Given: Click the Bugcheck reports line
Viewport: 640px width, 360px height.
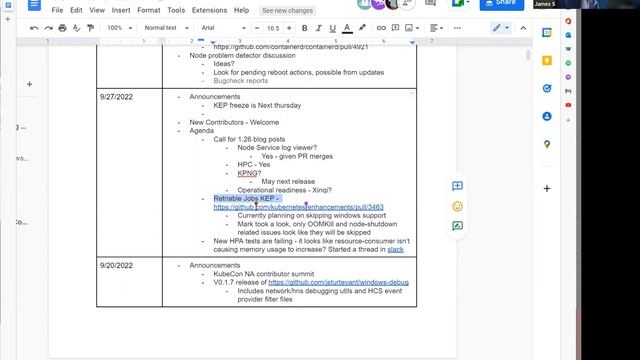Looking at the screenshot, I should [x=240, y=81].
